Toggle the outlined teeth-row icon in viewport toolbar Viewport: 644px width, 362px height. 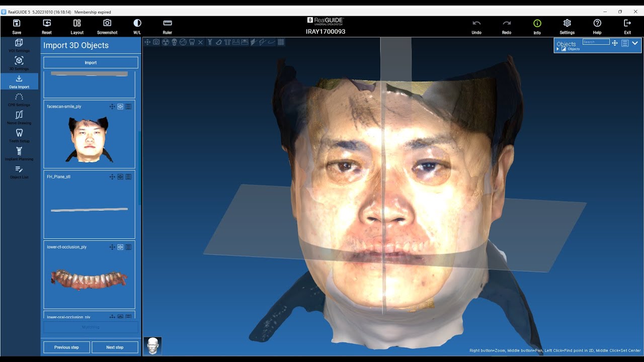236,42
